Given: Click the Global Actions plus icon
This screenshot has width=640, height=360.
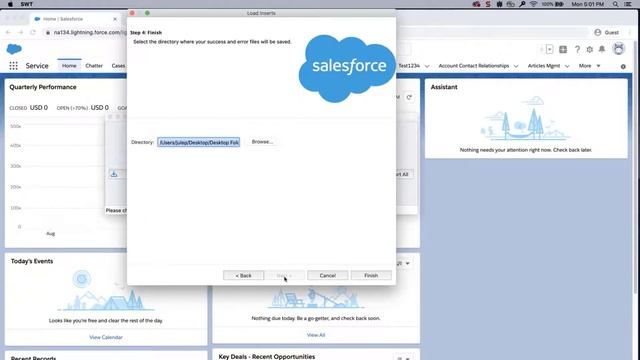Looking at the screenshot, I should click(x=563, y=49).
